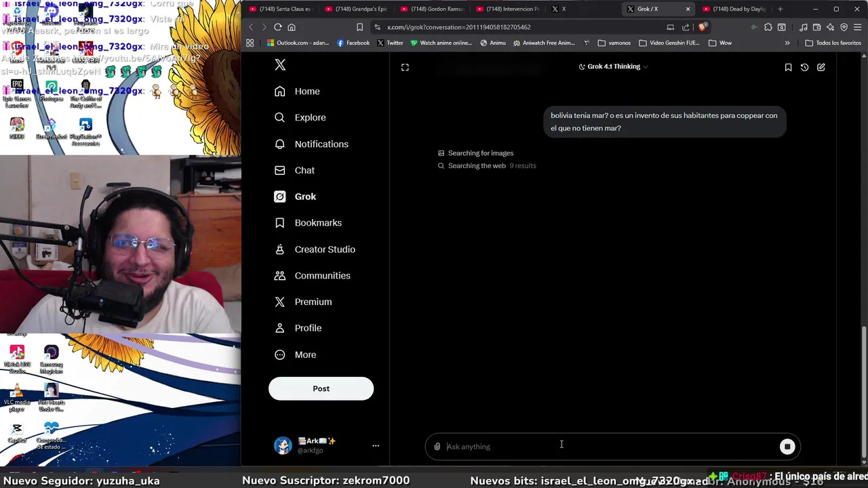Click the bookmark page icon by address bar

(x=359, y=27)
